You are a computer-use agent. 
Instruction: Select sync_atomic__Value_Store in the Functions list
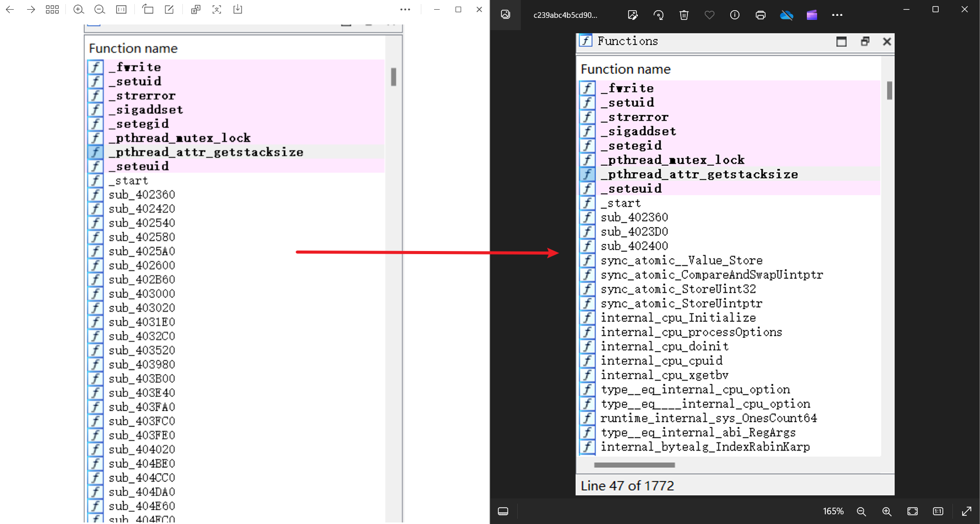[682, 260]
